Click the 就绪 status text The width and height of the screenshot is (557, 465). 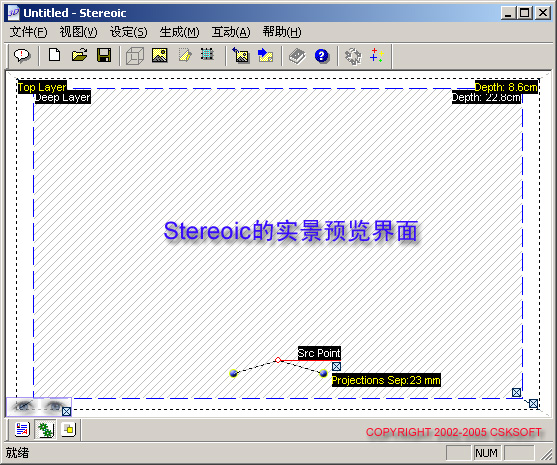coord(17,453)
